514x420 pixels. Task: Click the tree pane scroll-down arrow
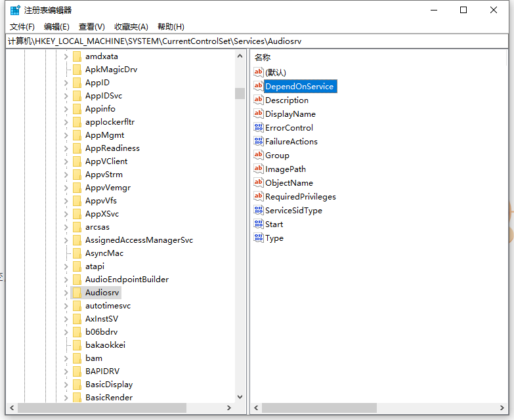click(x=240, y=397)
